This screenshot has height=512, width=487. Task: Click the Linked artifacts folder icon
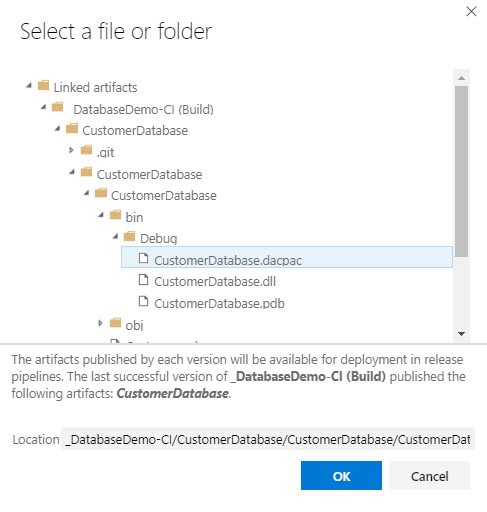point(43,85)
